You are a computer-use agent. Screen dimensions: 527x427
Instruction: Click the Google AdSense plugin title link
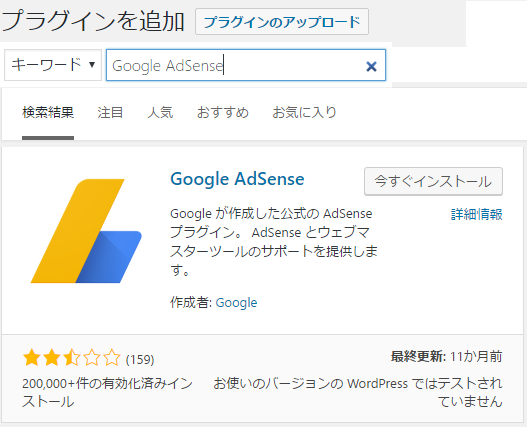click(x=237, y=179)
